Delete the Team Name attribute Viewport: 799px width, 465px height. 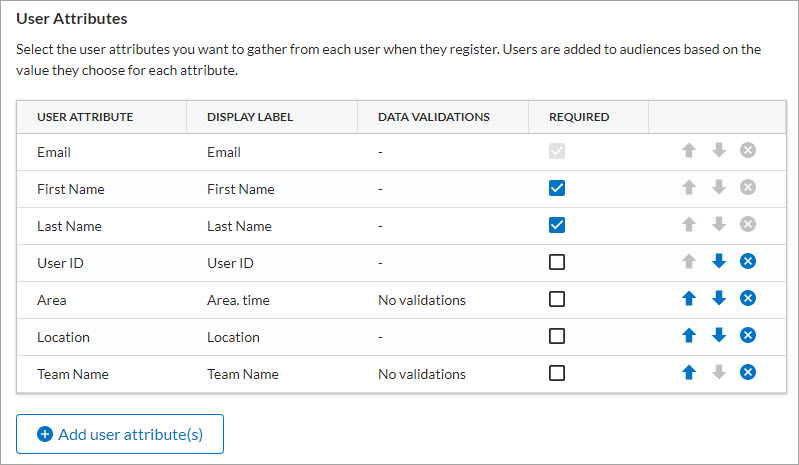pos(748,373)
